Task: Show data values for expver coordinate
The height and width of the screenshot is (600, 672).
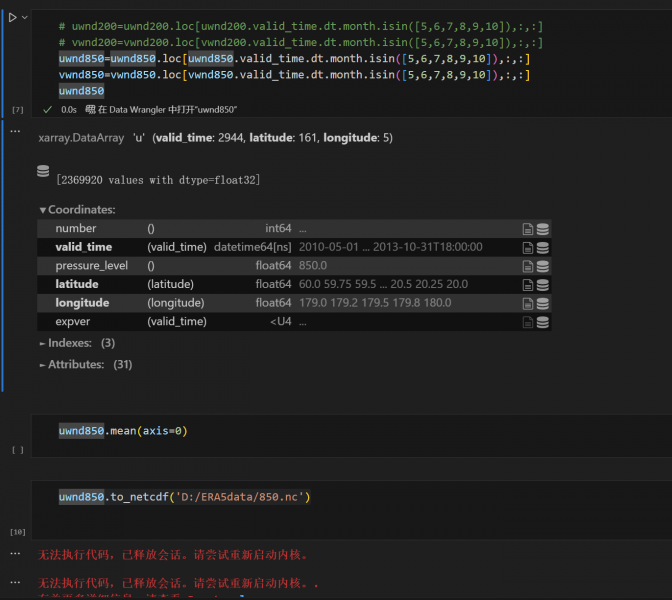Action: coord(542,322)
